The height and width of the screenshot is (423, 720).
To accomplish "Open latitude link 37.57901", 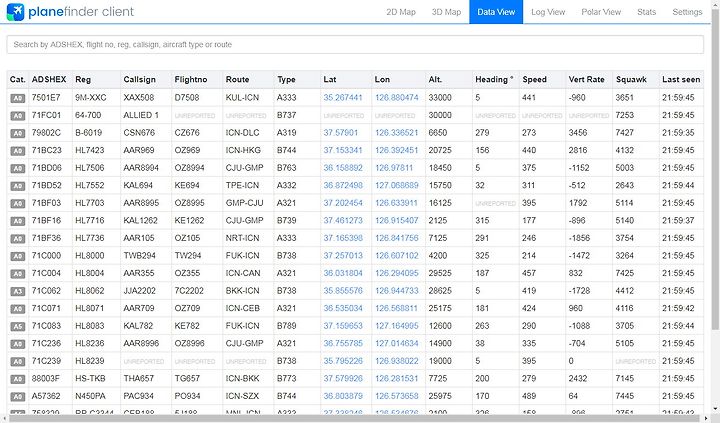I will (340, 133).
